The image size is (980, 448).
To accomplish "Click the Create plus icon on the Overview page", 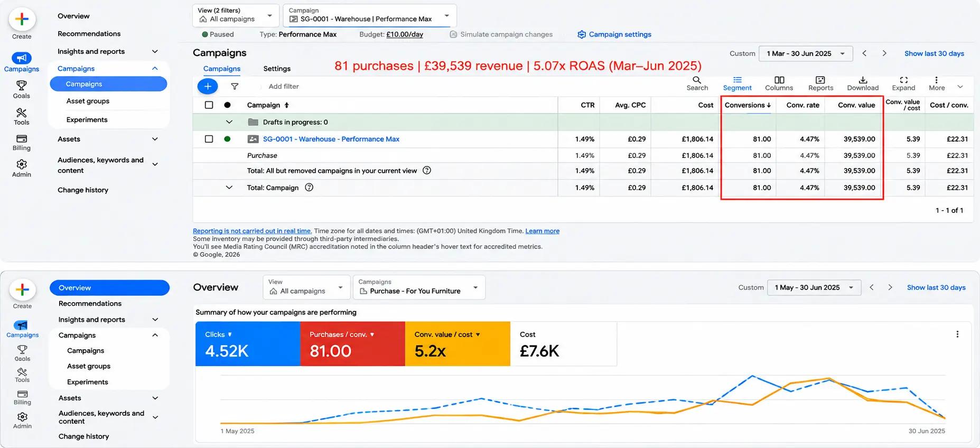I will (x=22, y=290).
